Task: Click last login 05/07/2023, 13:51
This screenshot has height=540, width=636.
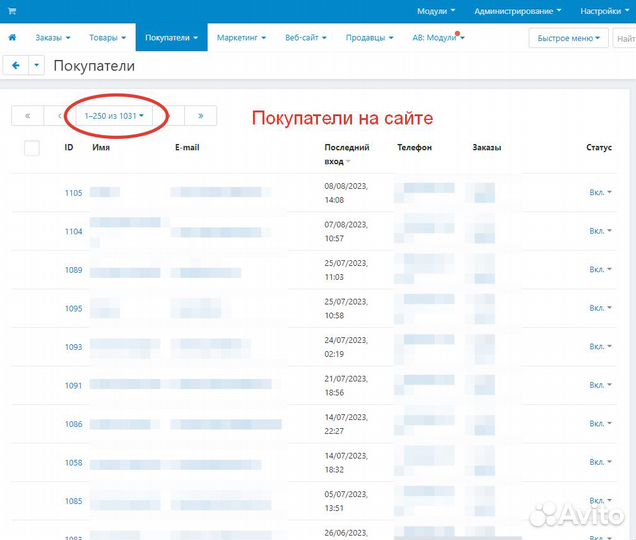Action: coord(346,501)
